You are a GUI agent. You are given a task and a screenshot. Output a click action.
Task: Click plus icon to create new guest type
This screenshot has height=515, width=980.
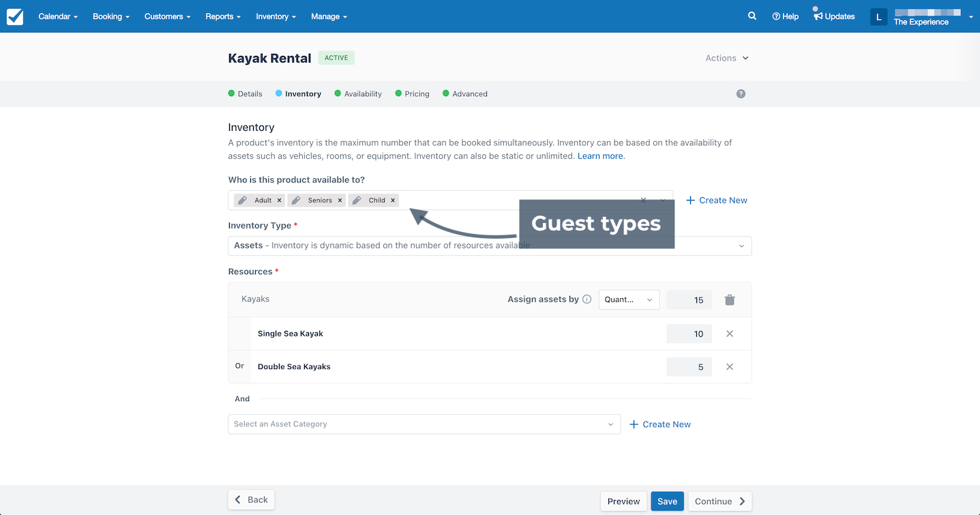click(690, 201)
